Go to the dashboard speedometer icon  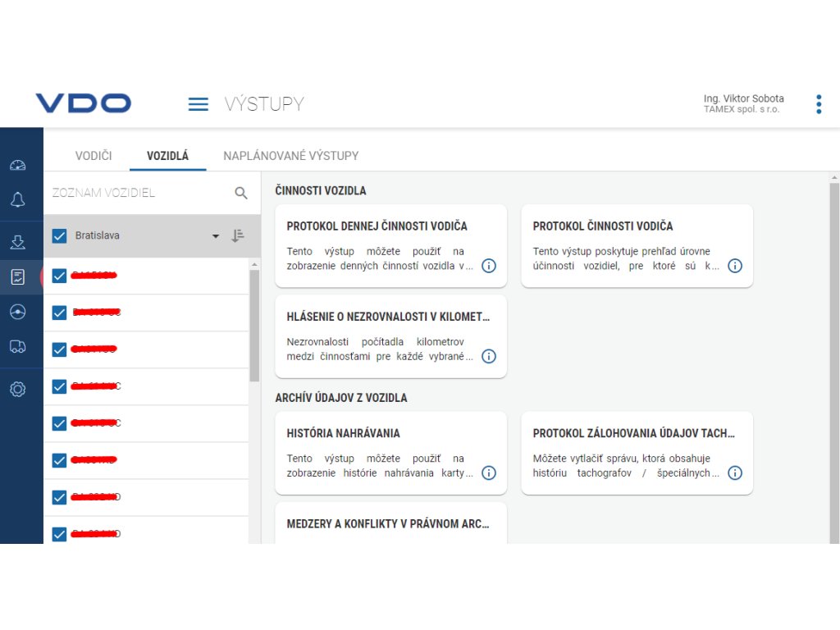coord(18,165)
